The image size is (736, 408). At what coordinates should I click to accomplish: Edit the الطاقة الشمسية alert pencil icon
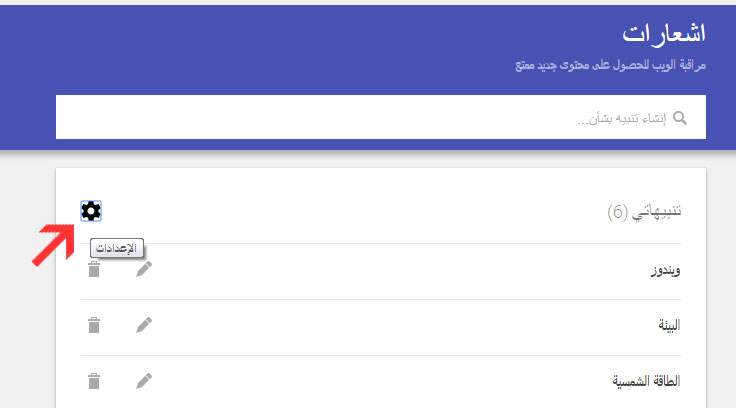click(x=144, y=381)
